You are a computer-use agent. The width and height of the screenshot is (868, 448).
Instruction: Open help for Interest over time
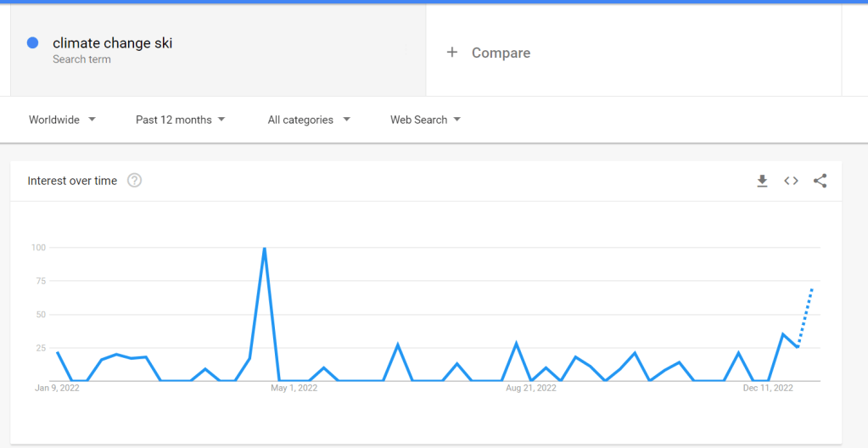click(134, 181)
